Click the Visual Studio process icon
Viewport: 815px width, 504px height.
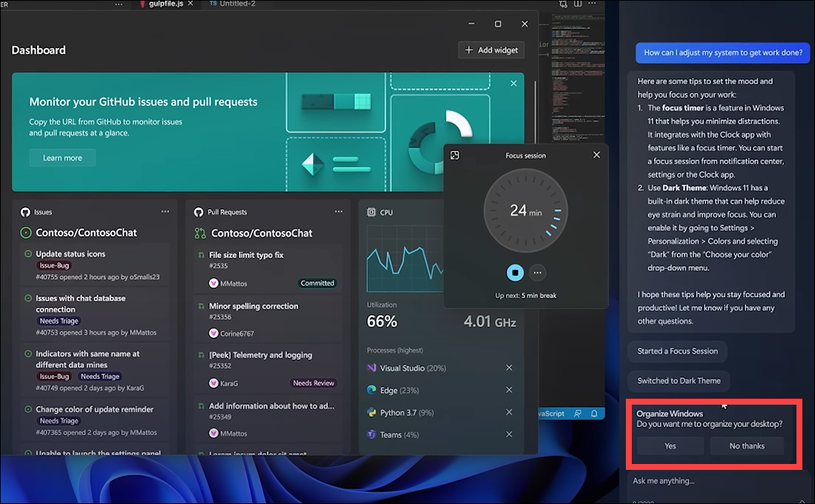tap(372, 368)
